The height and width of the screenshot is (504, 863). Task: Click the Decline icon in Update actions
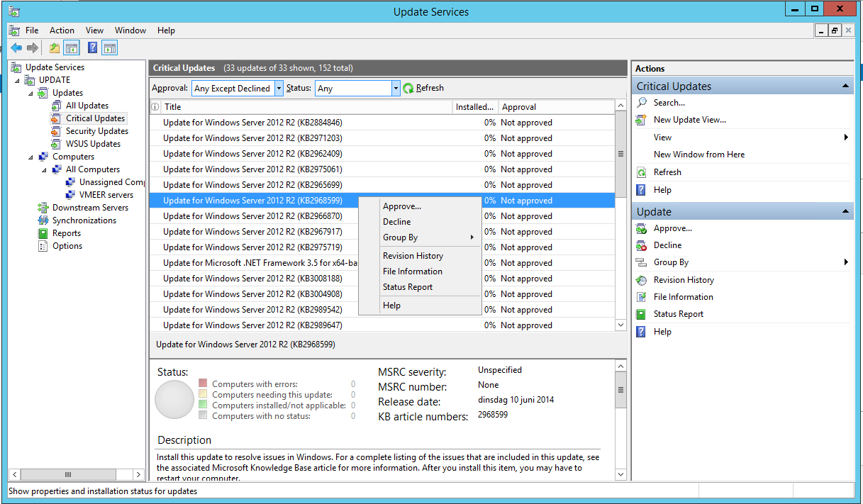[x=642, y=245]
